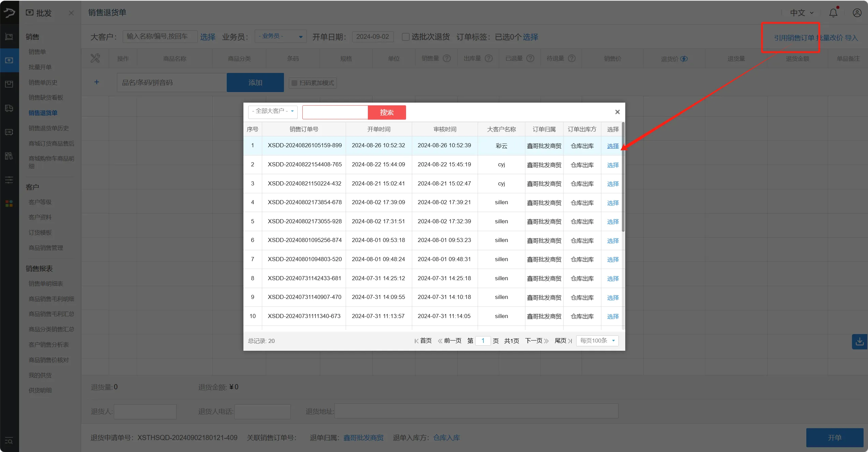Click 选择 link for order row 3
The height and width of the screenshot is (452, 868).
pos(613,184)
